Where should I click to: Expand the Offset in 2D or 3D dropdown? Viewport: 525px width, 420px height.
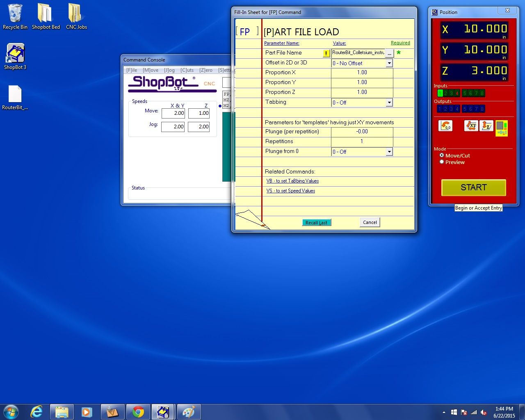coord(389,63)
